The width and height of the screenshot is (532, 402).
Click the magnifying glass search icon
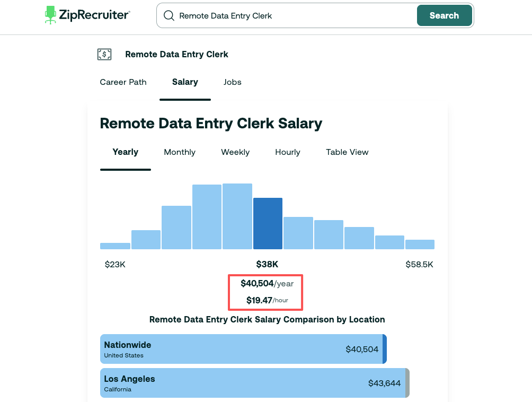pos(169,15)
